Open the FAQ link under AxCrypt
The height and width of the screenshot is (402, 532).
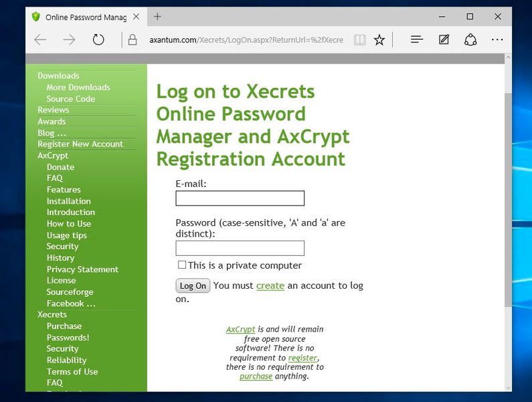click(x=55, y=178)
